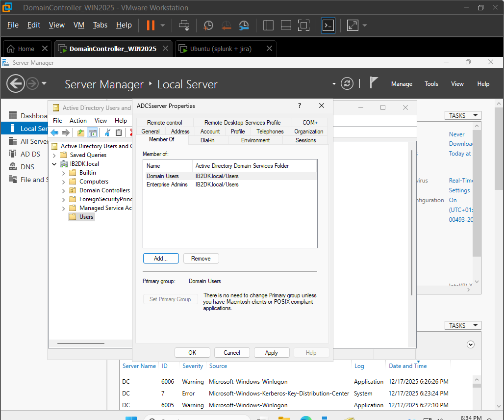Revert the VM to its previous snapshot
The image size is (504, 420).
point(227,25)
